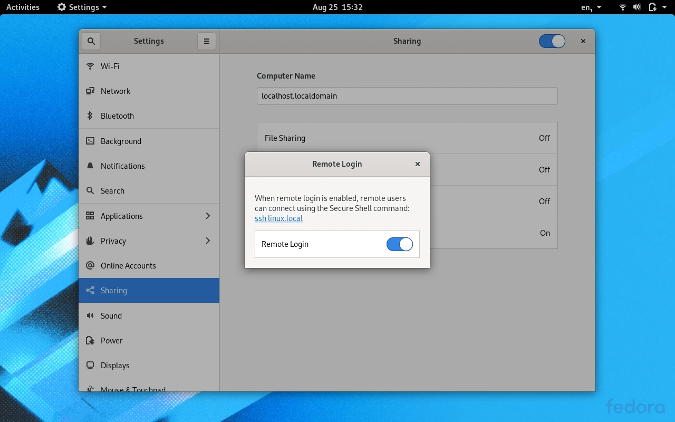Click the Computer Name text field
Image resolution: width=675 pixels, height=422 pixels.
(406, 96)
